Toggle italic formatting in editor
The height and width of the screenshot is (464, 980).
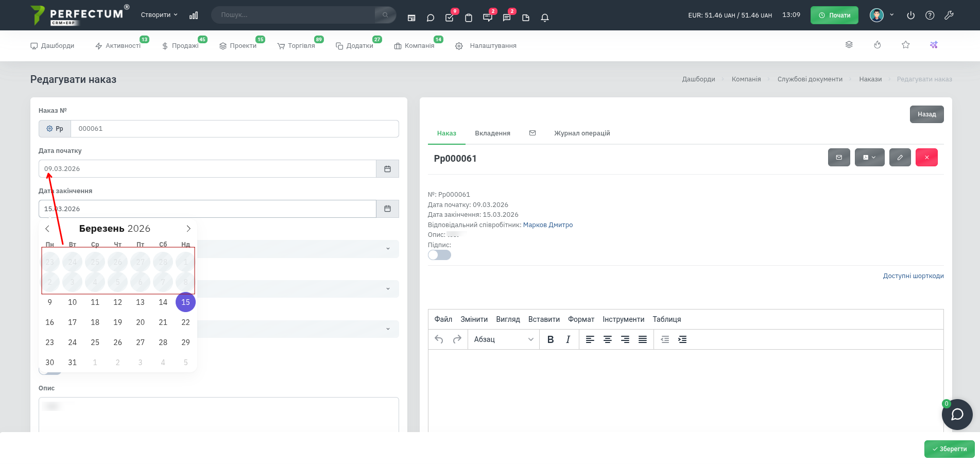point(568,339)
